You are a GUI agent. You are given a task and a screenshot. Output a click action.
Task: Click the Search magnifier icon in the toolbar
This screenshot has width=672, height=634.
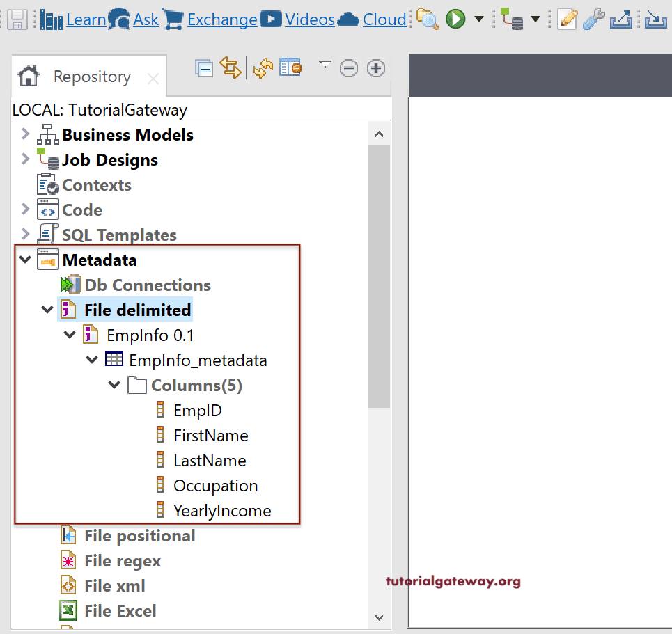pos(426,19)
